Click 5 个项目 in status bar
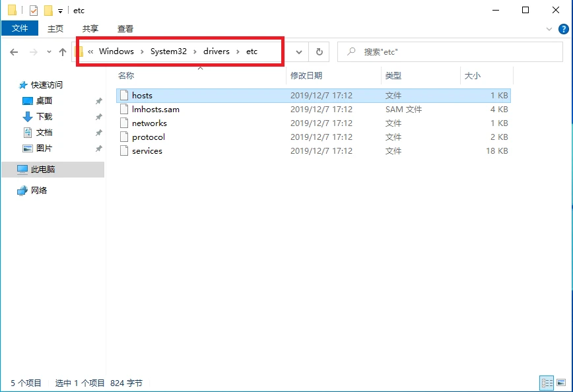Screen dimensions: 573x392 [26, 383]
